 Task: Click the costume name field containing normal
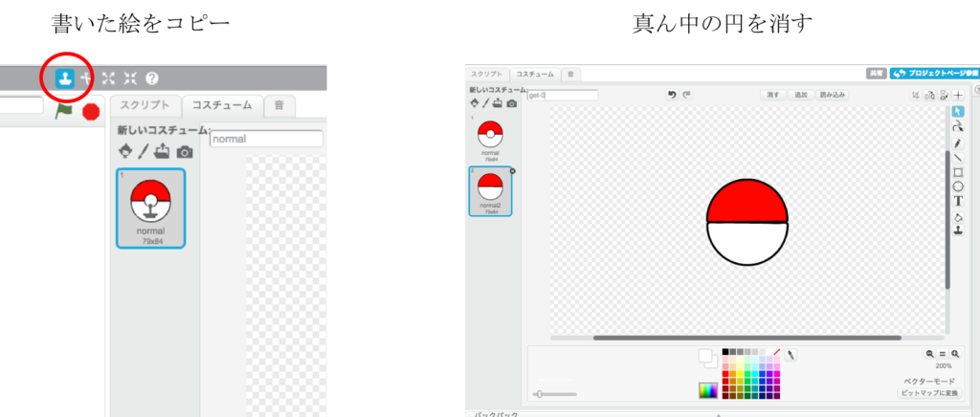266,139
